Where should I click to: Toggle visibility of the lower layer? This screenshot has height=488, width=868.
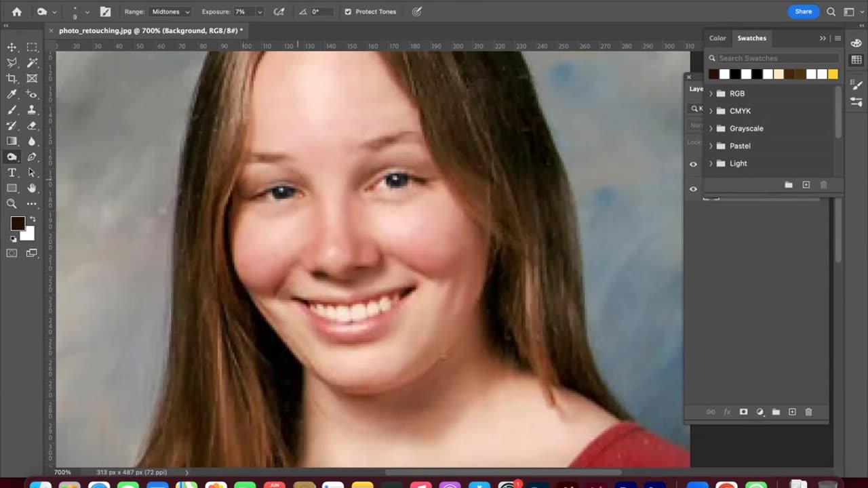pyautogui.click(x=693, y=189)
